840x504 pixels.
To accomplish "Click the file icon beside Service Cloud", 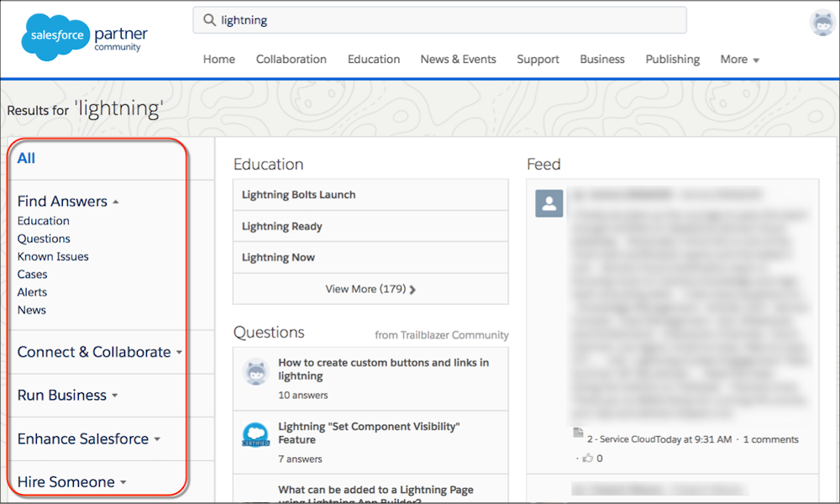I will (578, 433).
